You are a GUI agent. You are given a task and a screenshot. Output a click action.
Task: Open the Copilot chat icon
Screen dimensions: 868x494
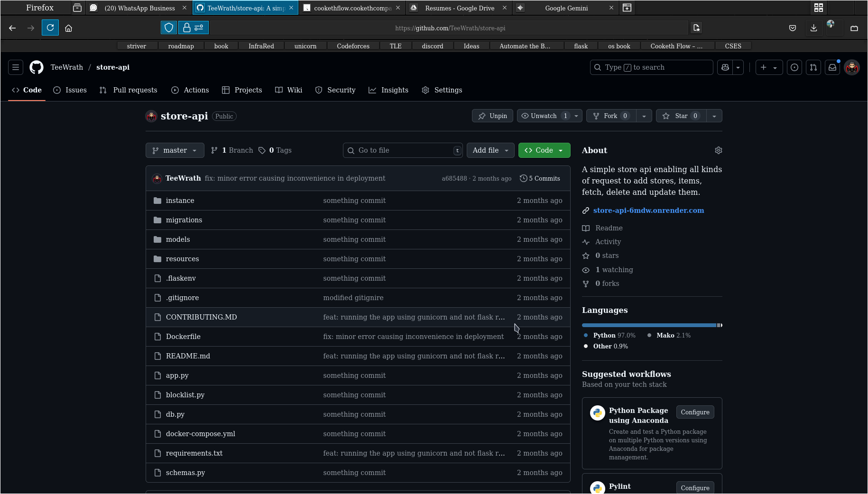(725, 67)
